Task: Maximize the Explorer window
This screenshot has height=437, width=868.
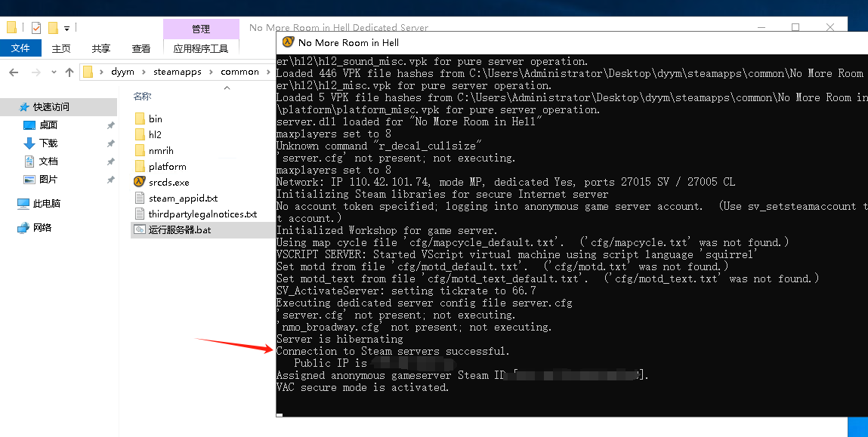Action: 795,27
